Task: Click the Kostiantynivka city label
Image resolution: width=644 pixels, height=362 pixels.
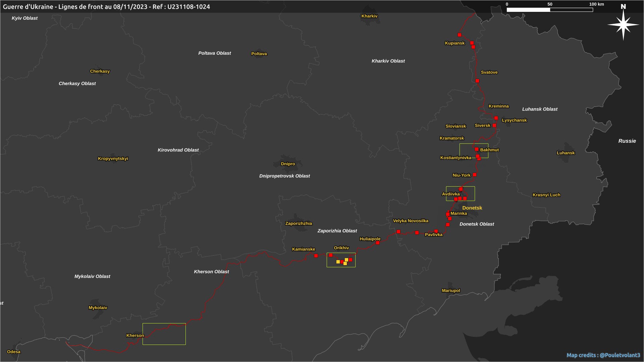Action: [x=456, y=158]
